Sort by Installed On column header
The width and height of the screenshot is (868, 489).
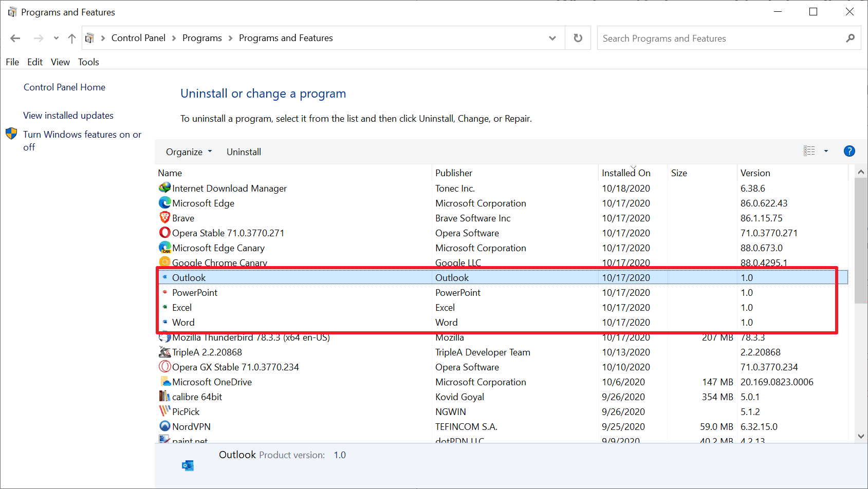(633, 173)
